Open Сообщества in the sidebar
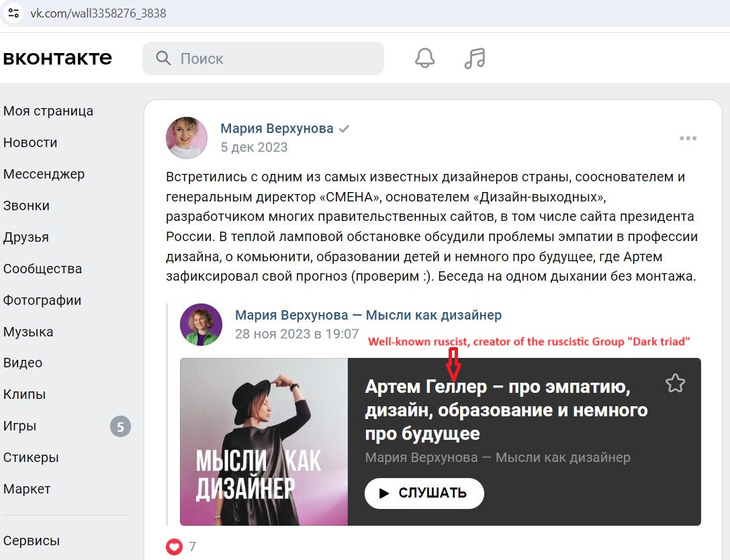 click(x=42, y=269)
